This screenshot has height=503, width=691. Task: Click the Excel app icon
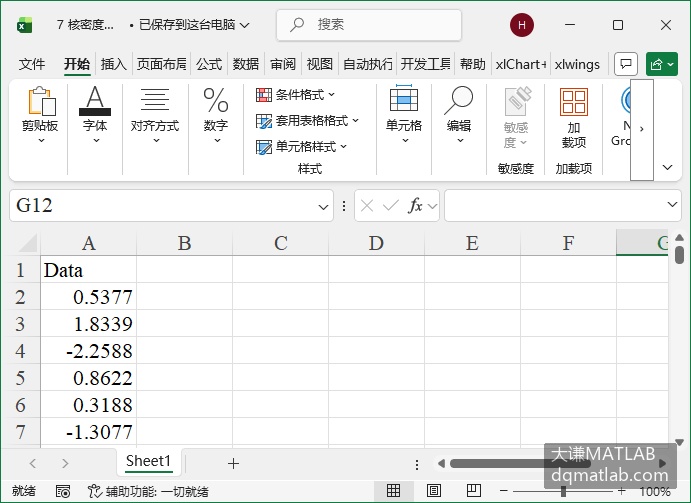[25, 25]
